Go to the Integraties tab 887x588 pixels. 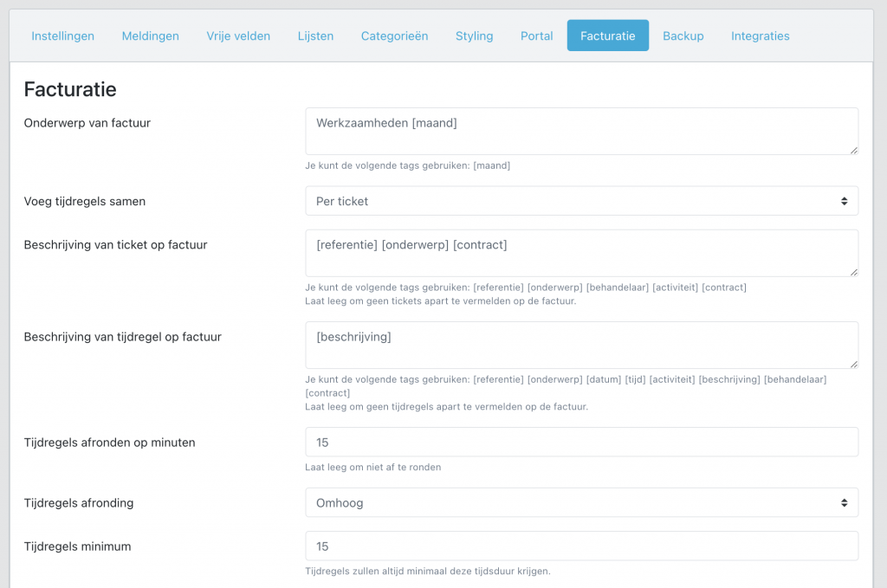(x=760, y=36)
